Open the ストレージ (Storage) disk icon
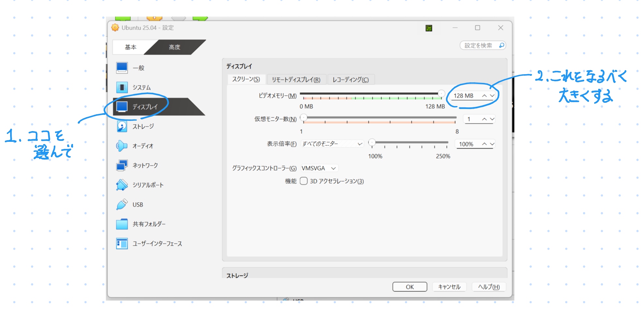Image resolution: width=644 pixels, height=310 pixels. pyautogui.click(x=122, y=127)
